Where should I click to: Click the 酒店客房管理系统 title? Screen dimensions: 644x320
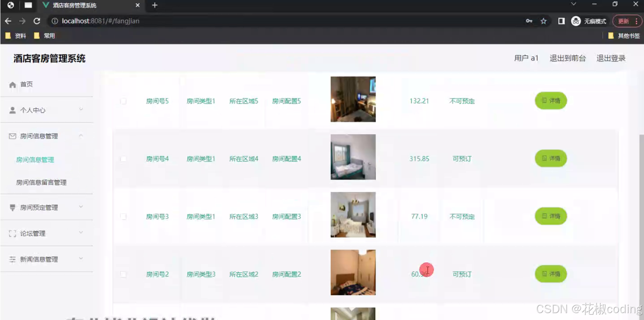(x=50, y=58)
